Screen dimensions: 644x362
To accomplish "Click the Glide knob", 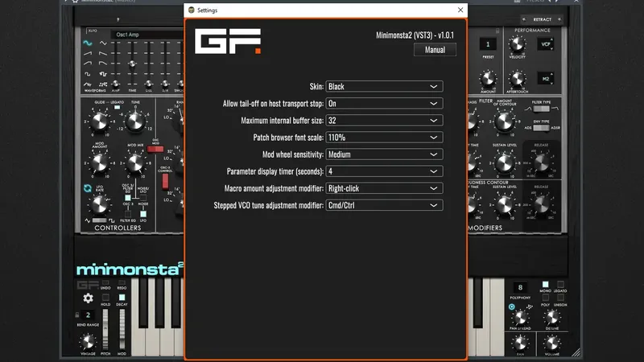I will (99, 121).
